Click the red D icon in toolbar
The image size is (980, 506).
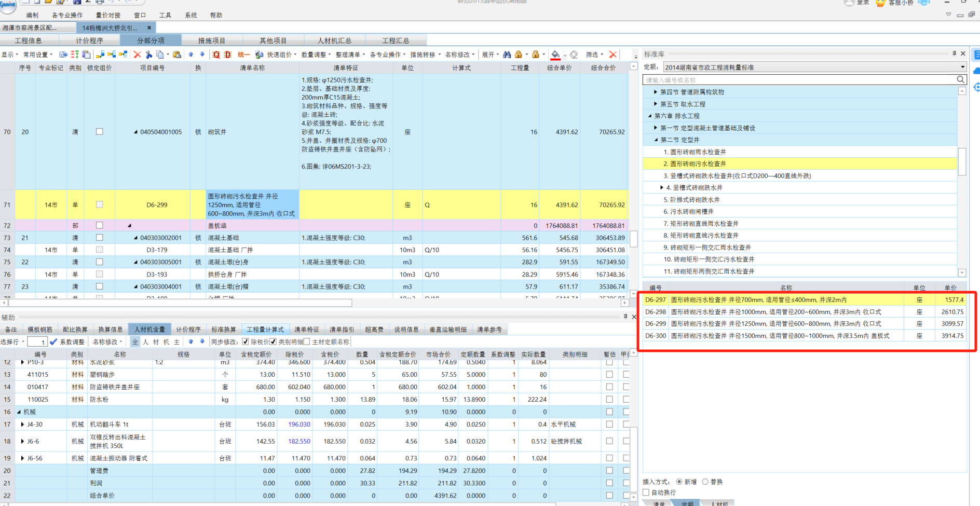[x=228, y=54]
